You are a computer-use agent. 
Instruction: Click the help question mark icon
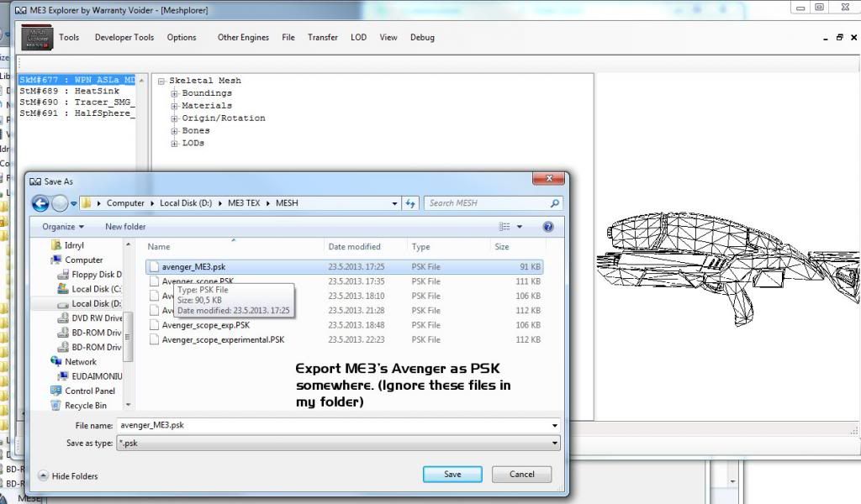[548, 227]
